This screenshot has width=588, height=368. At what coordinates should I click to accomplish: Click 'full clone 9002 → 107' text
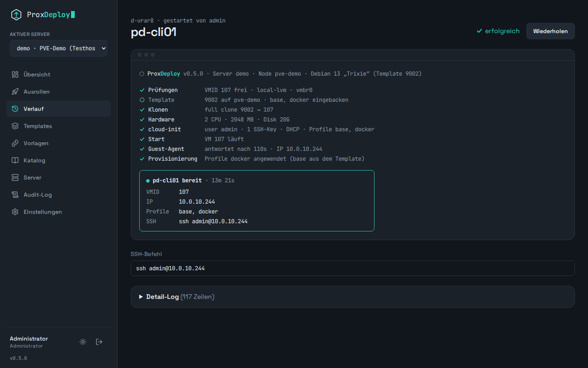point(239,110)
